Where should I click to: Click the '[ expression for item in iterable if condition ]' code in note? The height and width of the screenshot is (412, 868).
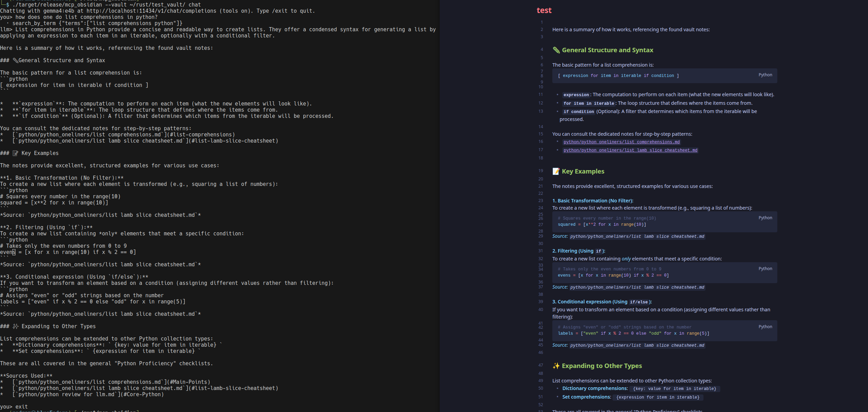tap(618, 76)
